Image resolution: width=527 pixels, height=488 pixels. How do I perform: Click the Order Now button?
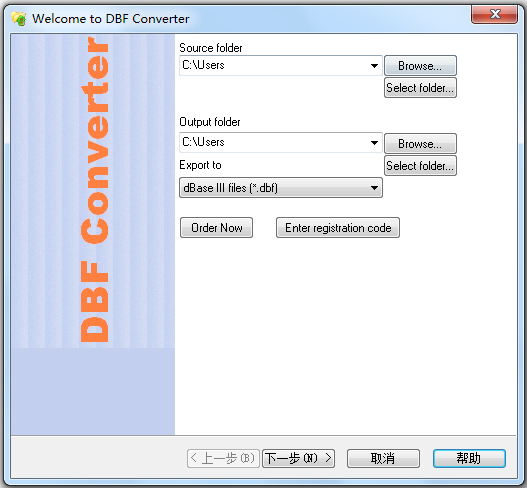(x=216, y=228)
